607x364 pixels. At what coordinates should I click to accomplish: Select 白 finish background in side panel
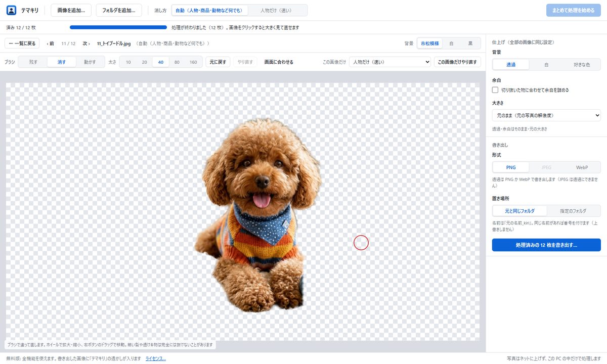(546, 65)
